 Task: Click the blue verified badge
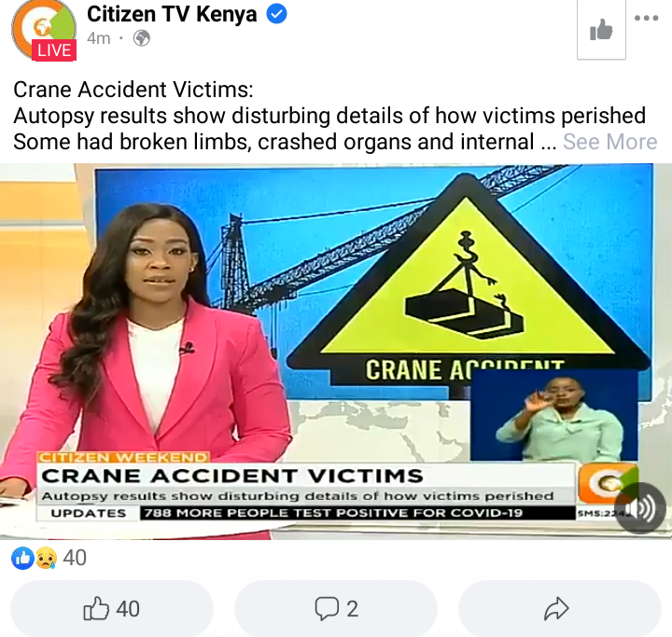pos(277,14)
